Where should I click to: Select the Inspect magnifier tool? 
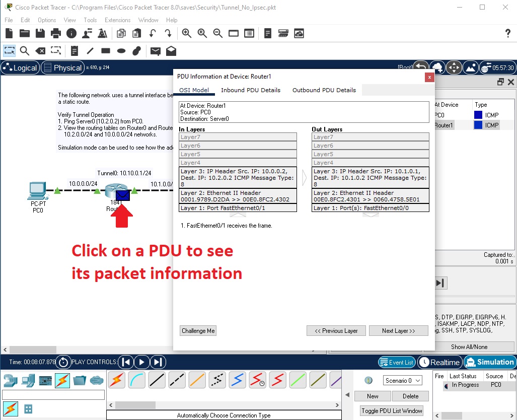coord(25,51)
